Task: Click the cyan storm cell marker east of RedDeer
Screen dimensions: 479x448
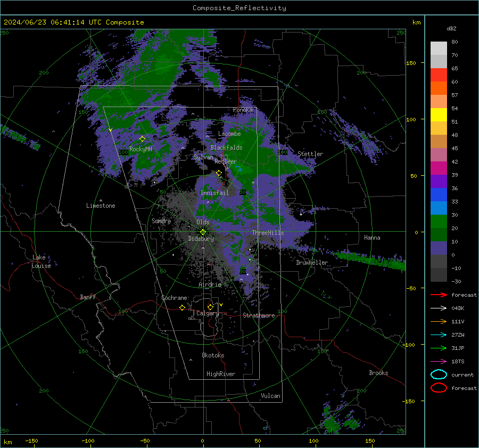Action: point(238,168)
